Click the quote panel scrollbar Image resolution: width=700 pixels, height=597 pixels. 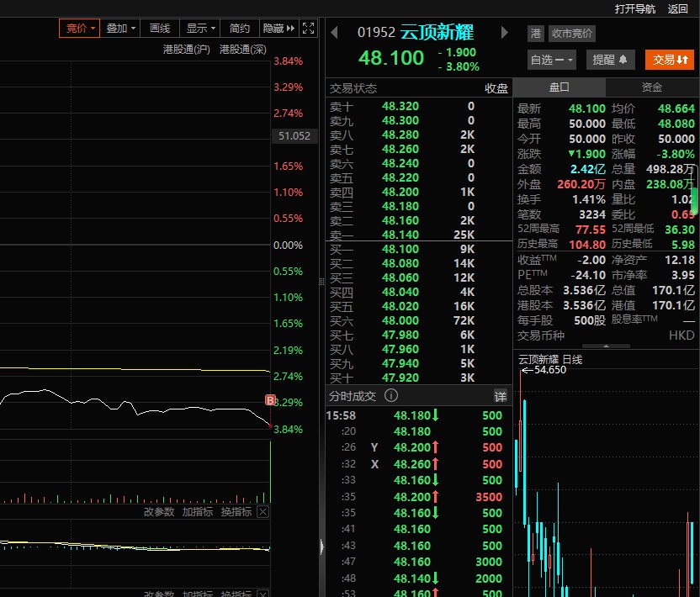(x=694, y=190)
